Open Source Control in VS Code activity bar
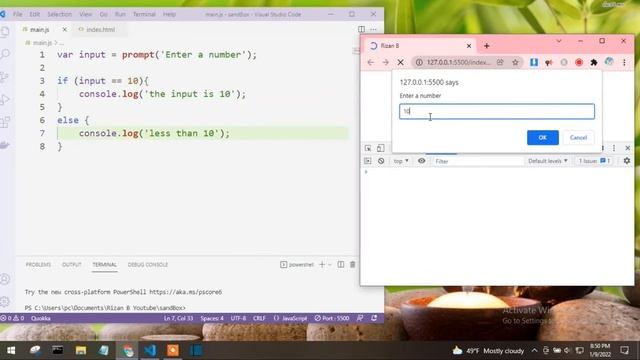 click(5, 76)
